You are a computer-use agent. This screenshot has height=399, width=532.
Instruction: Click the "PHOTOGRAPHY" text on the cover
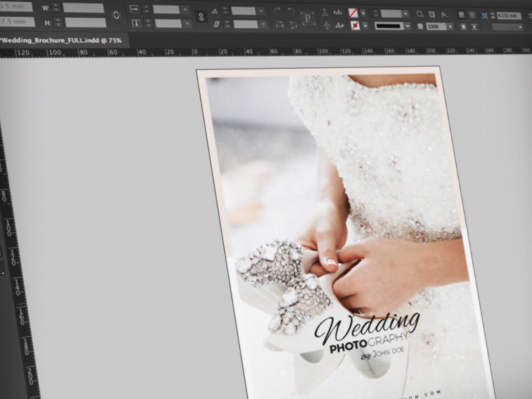click(368, 342)
